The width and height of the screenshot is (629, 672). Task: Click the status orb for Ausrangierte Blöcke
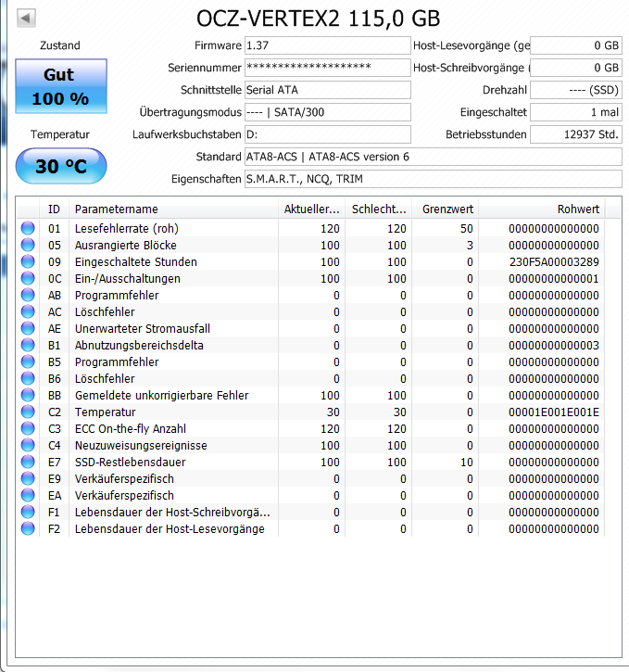click(28, 245)
